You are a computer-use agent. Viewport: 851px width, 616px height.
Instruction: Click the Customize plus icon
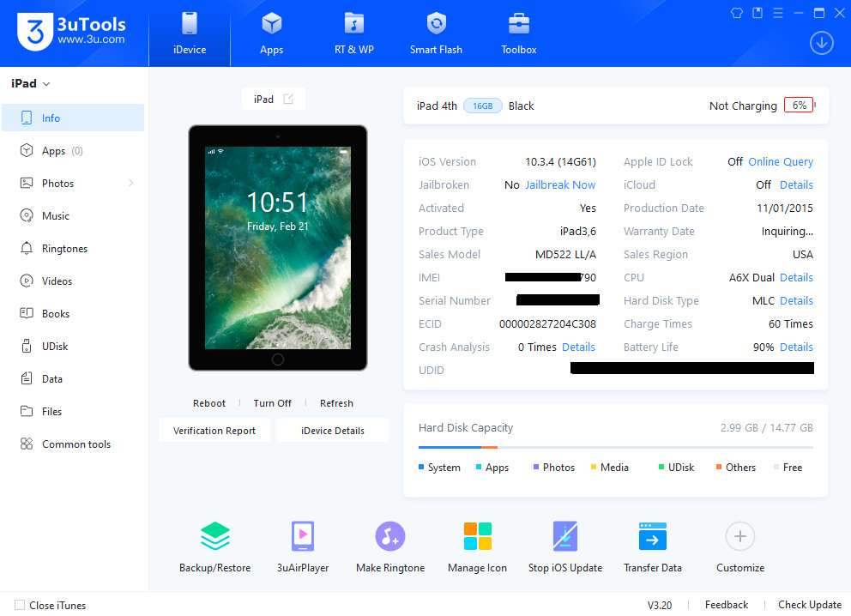click(740, 536)
